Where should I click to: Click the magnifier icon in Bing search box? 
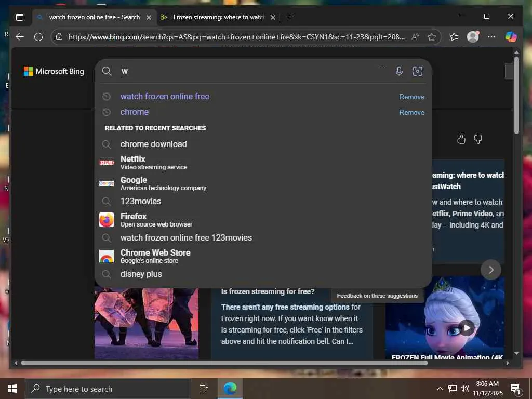click(x=107, y=71)
